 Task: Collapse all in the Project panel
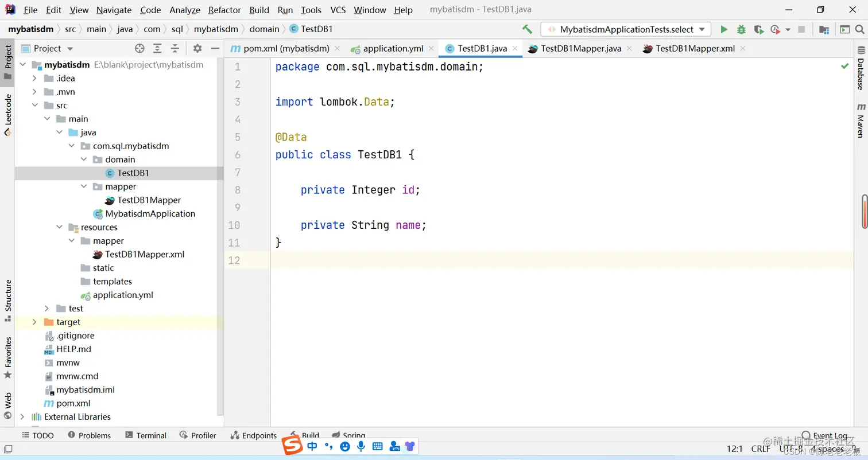[175, 49]
